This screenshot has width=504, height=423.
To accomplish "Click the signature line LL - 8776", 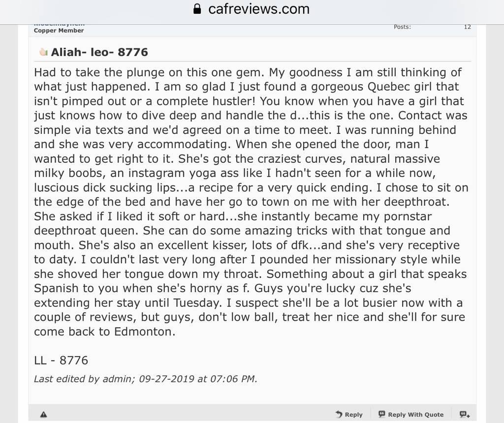I will tap(61, 361).
